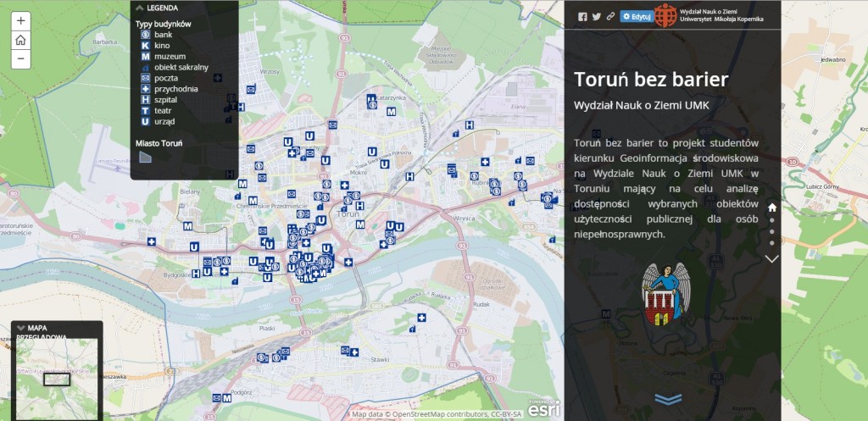Select the museum marker above Chełmińskie Przedmieście label
Viewport: 868px width, 421px height.
pyautogui.click(x=253, y=200)
